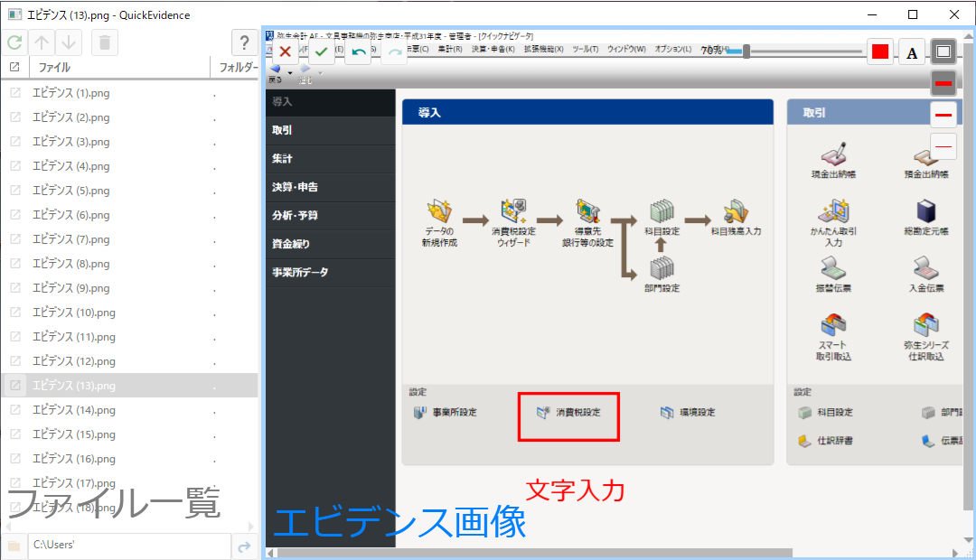Confirm edits with the green checkmark button
The width and height of the screenshot is (976, 560).
[321, 52]
